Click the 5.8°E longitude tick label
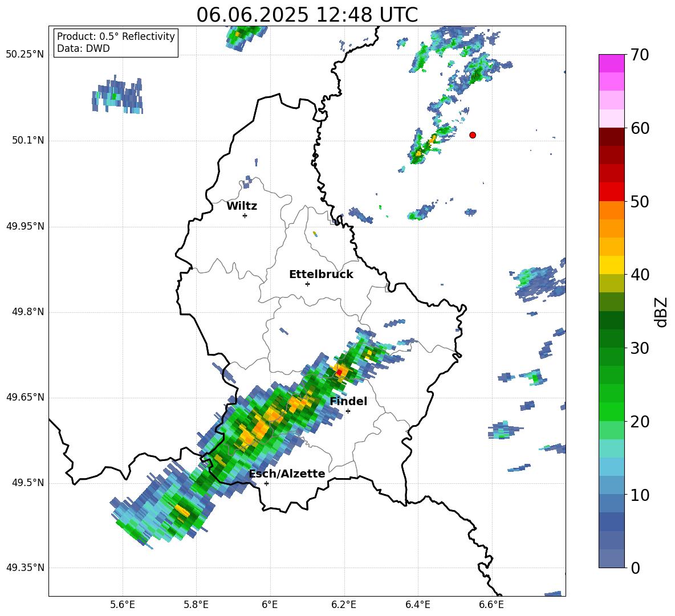The height and width of the screenshot is (616, 675). coord(196,605)
